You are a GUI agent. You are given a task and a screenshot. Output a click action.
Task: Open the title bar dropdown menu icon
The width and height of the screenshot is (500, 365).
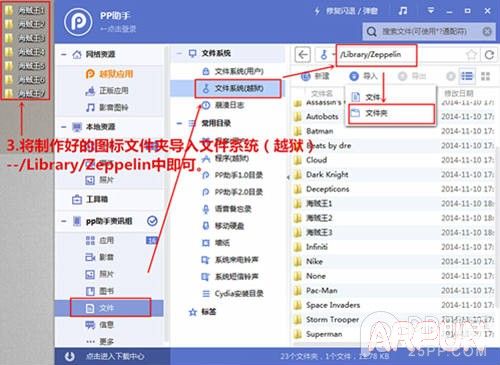point(431,11)
